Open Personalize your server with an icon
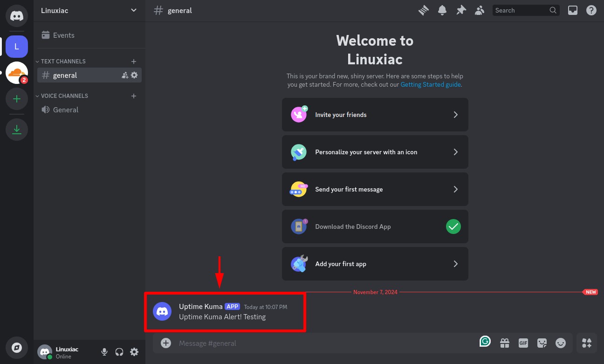Screen dimensions: 604x364 click(x=375, y=152)
